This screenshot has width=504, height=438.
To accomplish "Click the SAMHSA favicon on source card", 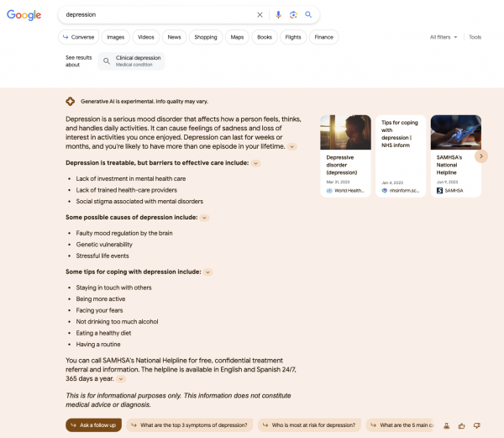I will (x=439, y=191).
